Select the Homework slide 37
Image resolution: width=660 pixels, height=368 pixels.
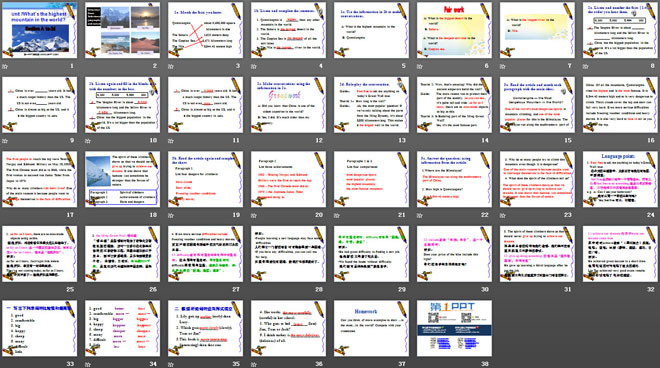coord(371,328)
